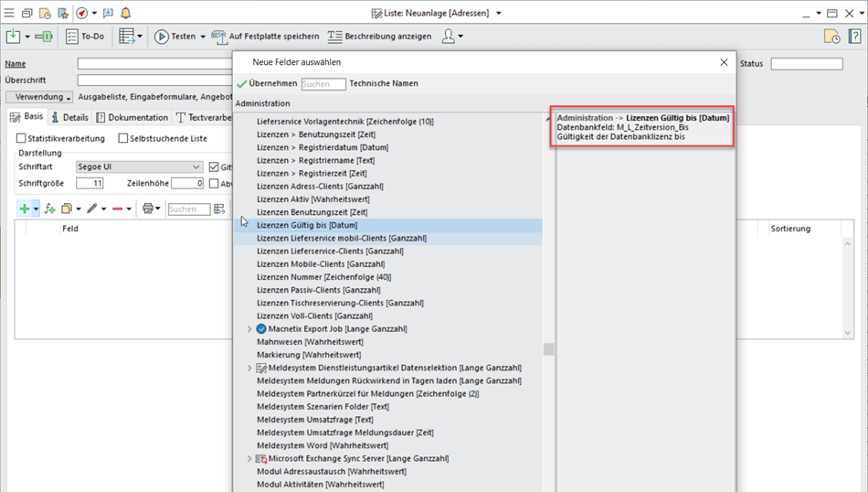Screen dimensions: 868x492
Task: Switch to the Details tab
Action: coord(69,117)
